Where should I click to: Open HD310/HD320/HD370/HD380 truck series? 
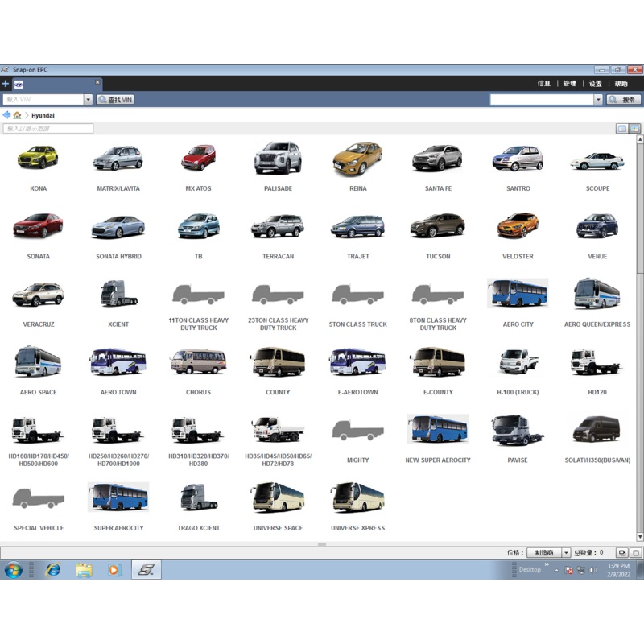click(198, 430)
